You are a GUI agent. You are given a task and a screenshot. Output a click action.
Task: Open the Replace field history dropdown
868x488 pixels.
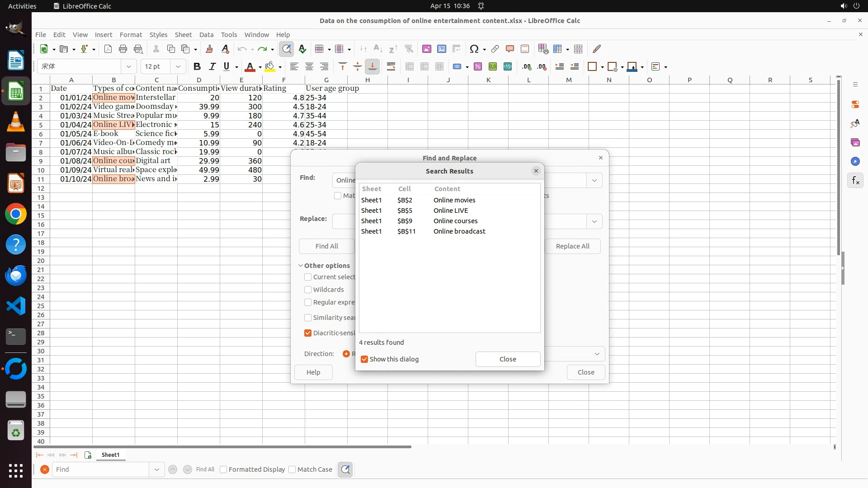(594, 221)
